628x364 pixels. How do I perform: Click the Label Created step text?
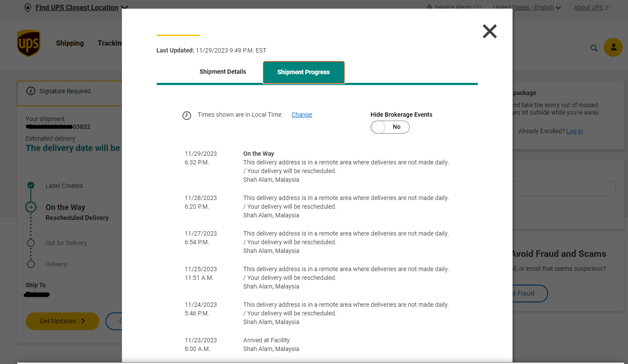pos(64,186)
